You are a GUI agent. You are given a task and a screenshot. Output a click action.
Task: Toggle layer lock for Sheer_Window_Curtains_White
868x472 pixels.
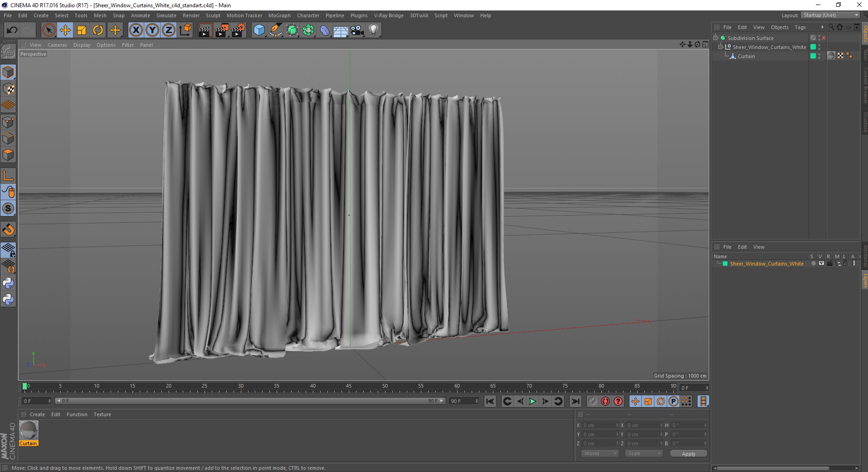pyautogui.click(x=845, y=263)
